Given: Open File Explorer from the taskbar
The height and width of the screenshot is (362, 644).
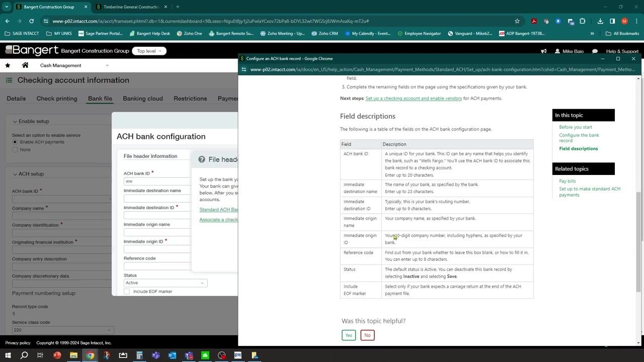Looking at the screenshot, I should click(x=73, y=355).
